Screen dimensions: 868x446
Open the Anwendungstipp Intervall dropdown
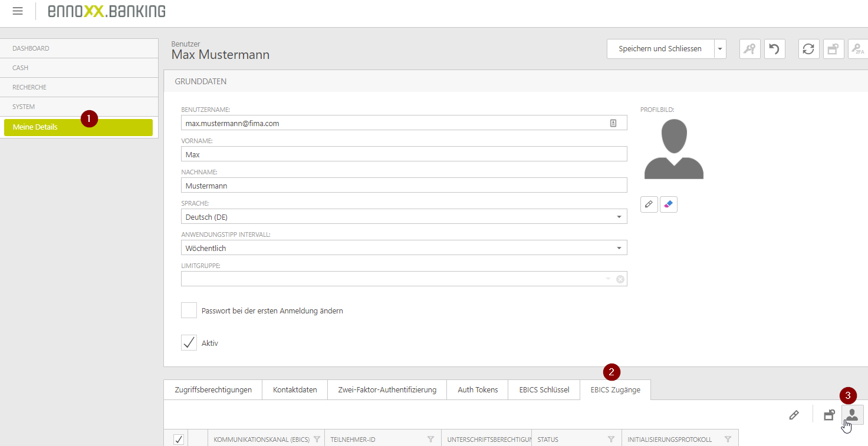[619, 248]
